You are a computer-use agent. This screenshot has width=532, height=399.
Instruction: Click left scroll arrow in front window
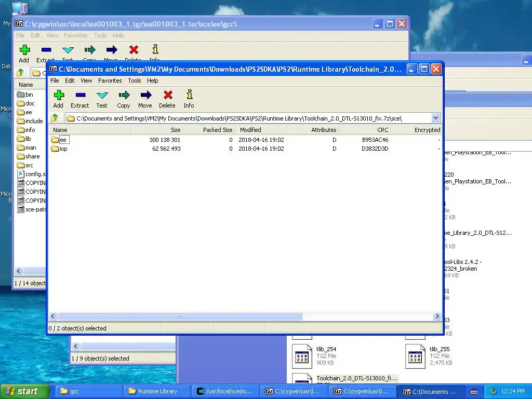(x=53, y=316)
